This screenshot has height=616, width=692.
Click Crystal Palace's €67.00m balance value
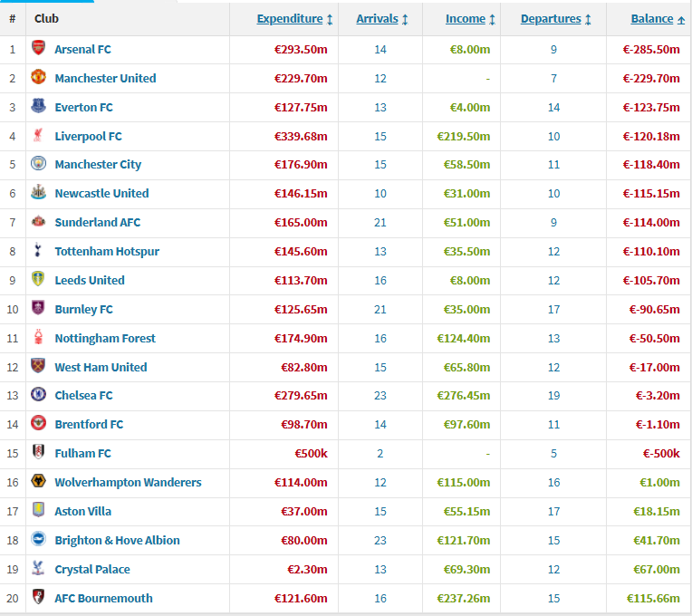(657, 570)
